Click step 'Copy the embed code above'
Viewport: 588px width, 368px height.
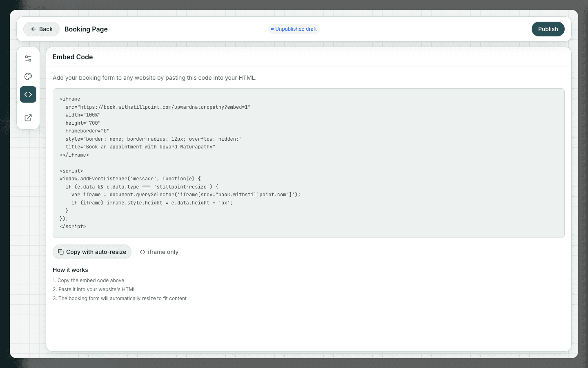(x=89, y=280)
